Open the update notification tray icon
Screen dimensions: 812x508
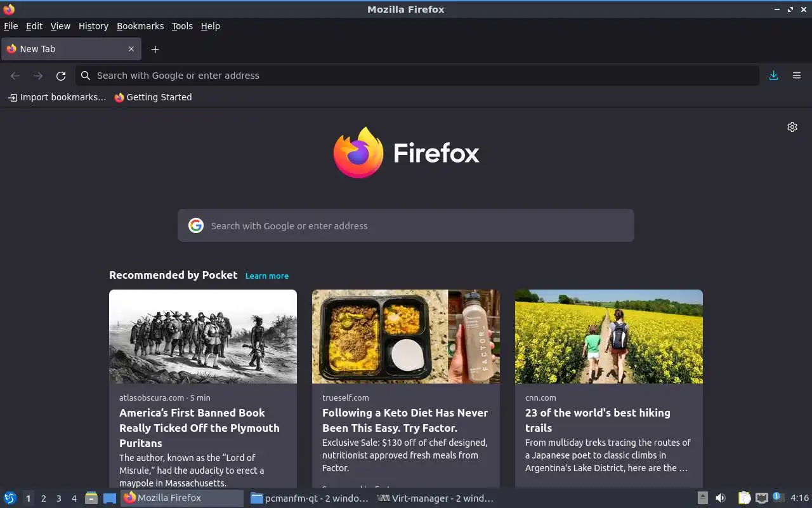coord(778,498)
